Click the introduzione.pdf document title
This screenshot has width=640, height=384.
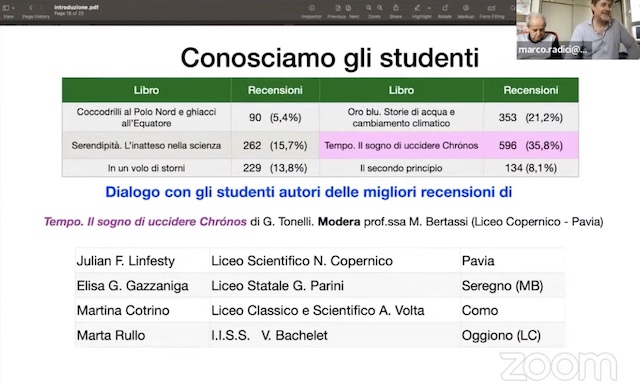click(76, 7)
